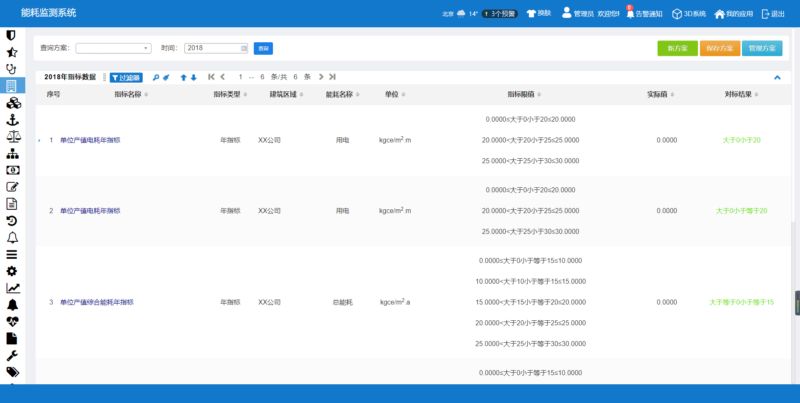
Task: Open the 单位产值综合能耗年指标 row link
Action: (97, 301)
